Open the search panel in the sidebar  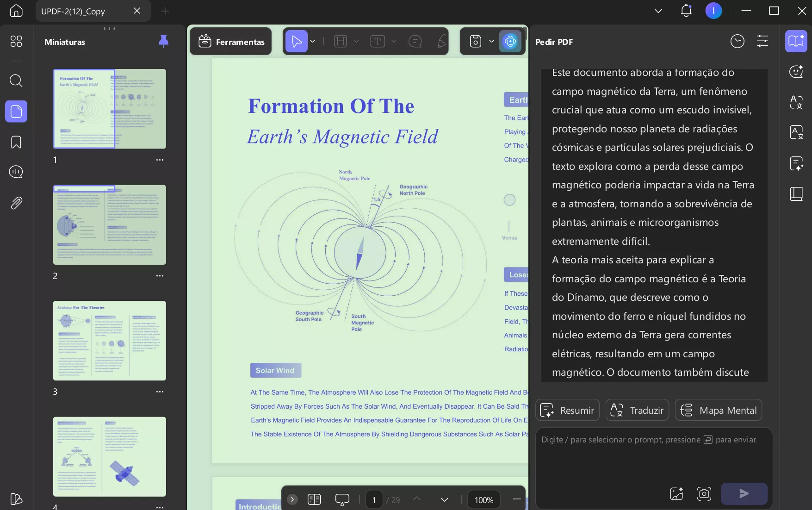tap(16, 81)
